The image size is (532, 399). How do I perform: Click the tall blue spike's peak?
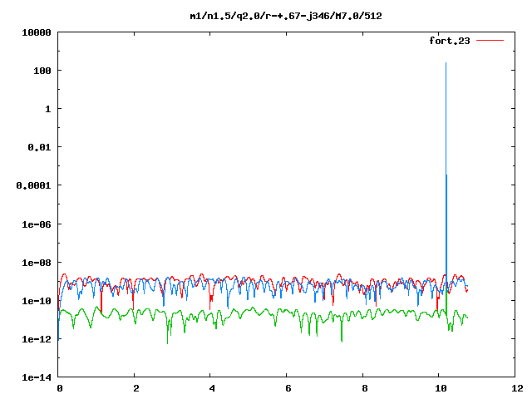click(x=446, y=63)
